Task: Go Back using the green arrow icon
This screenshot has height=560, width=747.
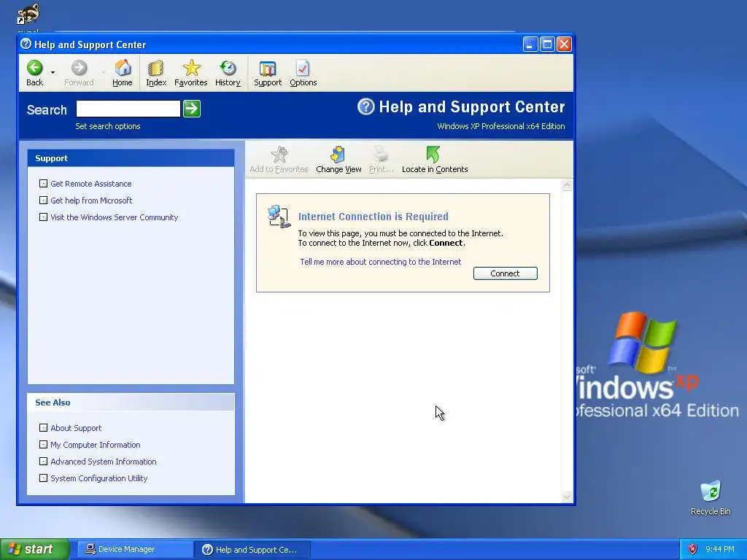Action: (x=35, y=68)
